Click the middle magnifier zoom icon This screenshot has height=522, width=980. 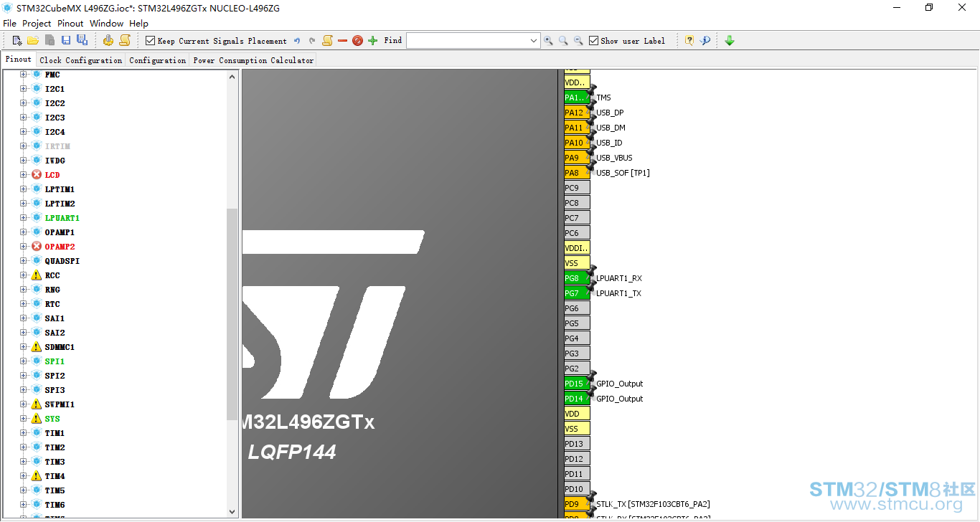click(563, 41)
